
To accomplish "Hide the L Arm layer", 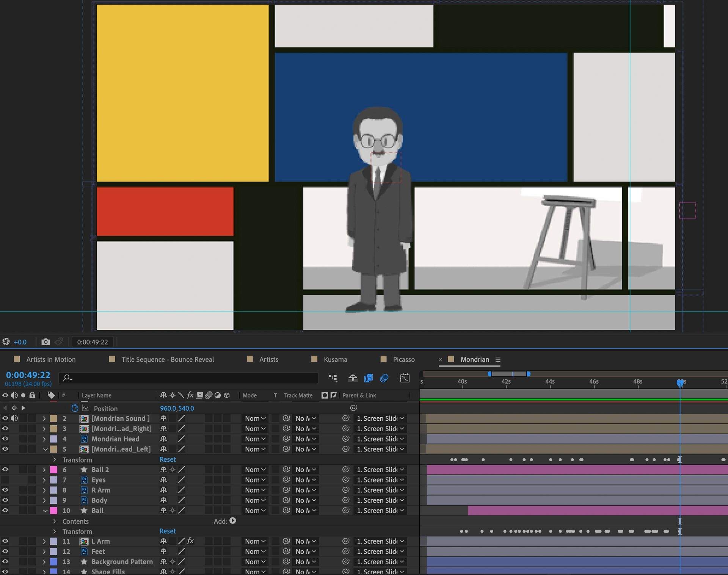I will point(5,541).
